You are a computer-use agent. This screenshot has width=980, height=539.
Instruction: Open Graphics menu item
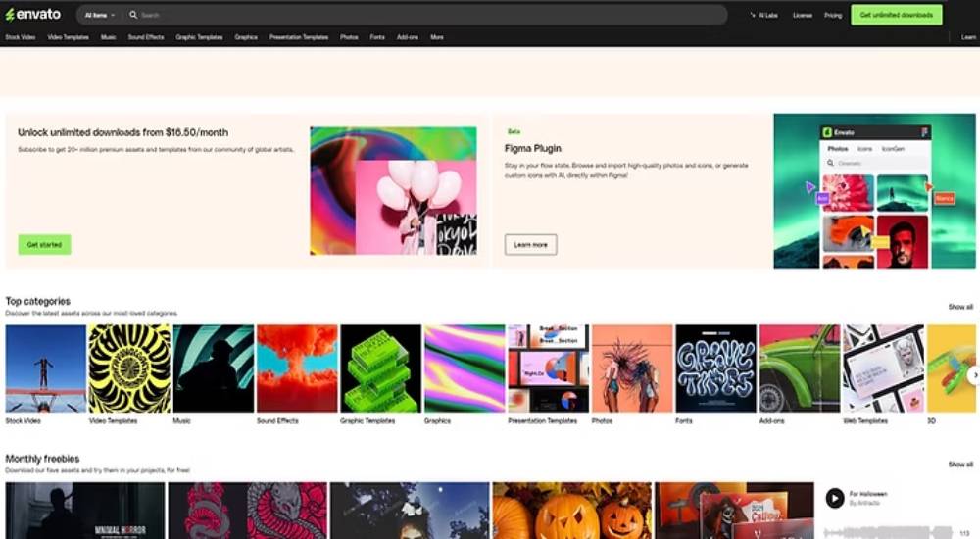[246, 37]
